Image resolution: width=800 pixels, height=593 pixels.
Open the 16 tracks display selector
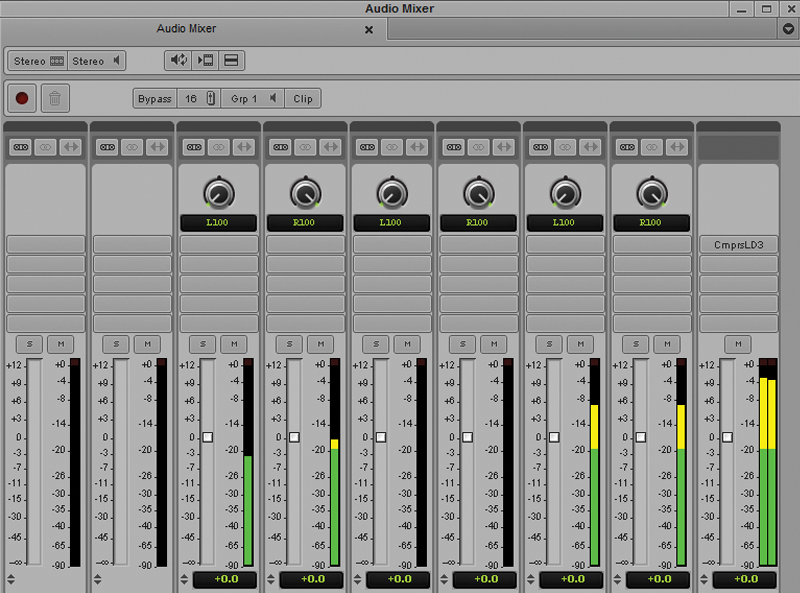199,98
